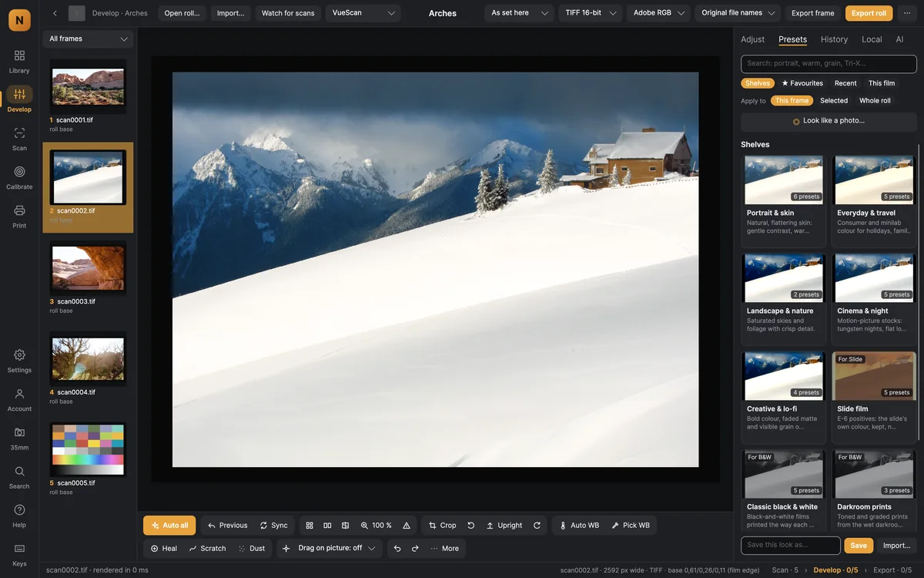Switch to split before/after view
924x578 pixels.
tap(345, 526)
